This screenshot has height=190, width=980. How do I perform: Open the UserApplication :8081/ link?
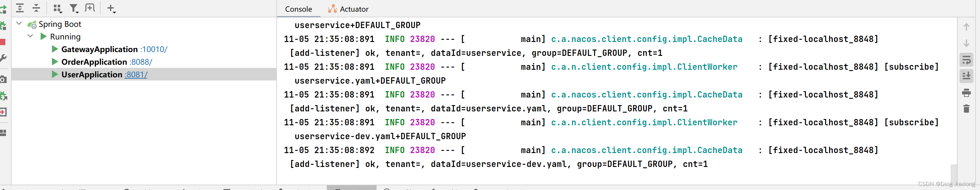point(136,74)
